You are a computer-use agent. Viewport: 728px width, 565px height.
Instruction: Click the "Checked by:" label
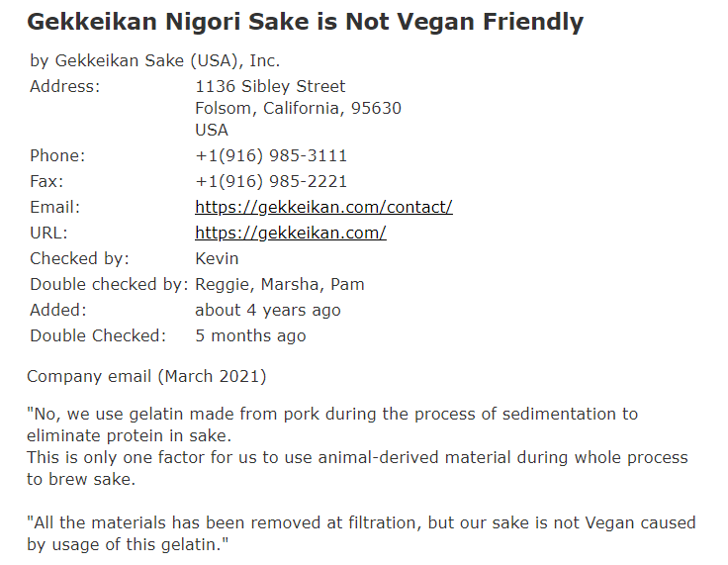click(x=79, y=258)
